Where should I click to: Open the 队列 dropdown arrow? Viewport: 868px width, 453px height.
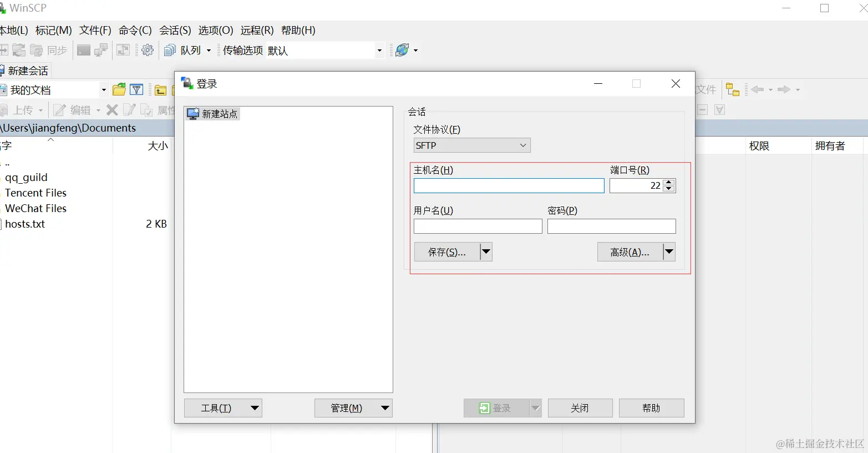(209, 51)
